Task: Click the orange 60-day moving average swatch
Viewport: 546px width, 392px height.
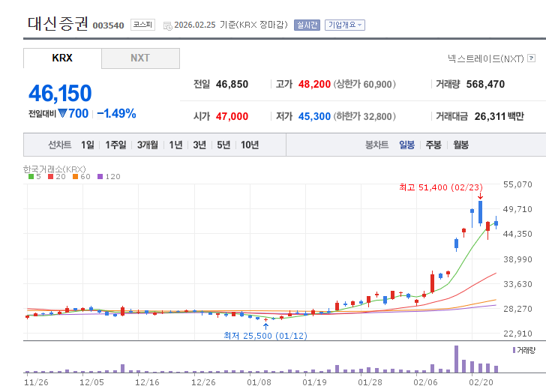Action: pos(75,176)
